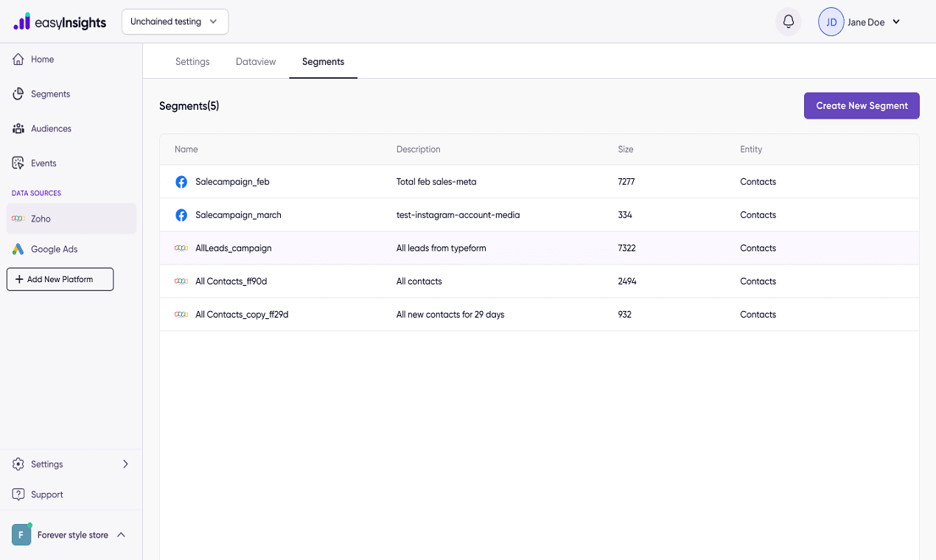Click Add New Platform button
The height and width of the screenshot is (560, 936).
(60, 279)
